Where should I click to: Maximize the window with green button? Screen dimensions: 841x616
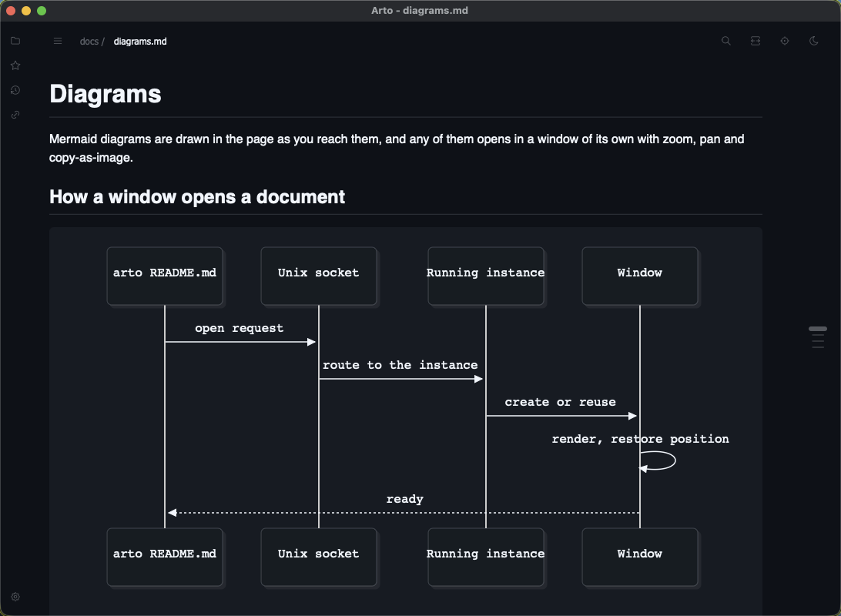(x=42, y=11)
